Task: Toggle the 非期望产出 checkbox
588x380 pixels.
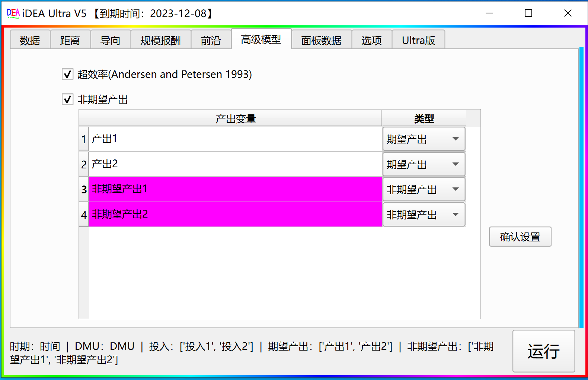Action: 67,99
